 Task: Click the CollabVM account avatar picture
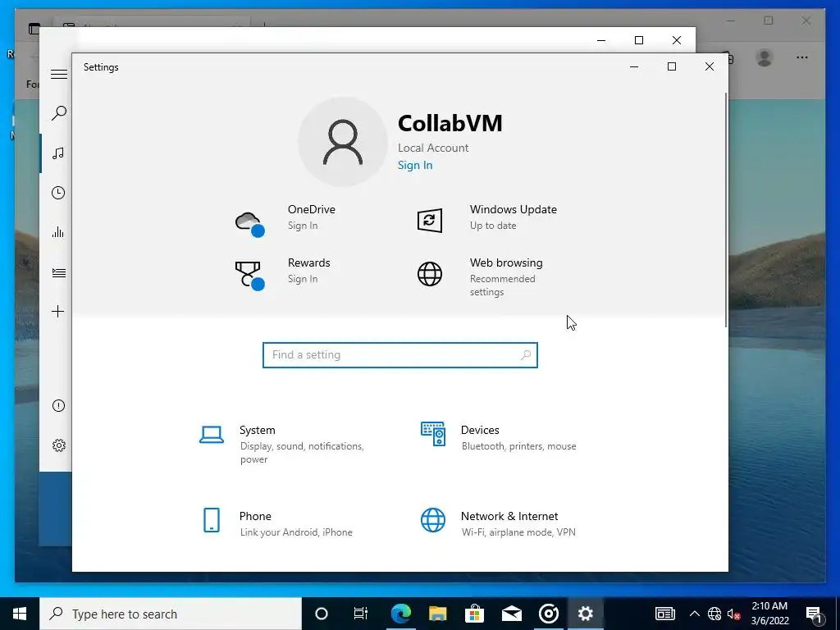point(342,142)
